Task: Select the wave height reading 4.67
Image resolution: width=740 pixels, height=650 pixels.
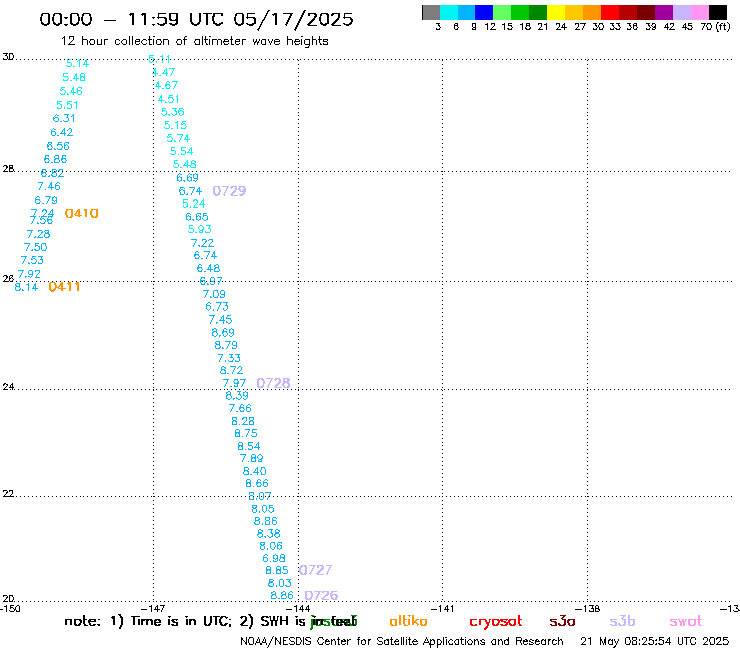Action: tap(166, 85)
